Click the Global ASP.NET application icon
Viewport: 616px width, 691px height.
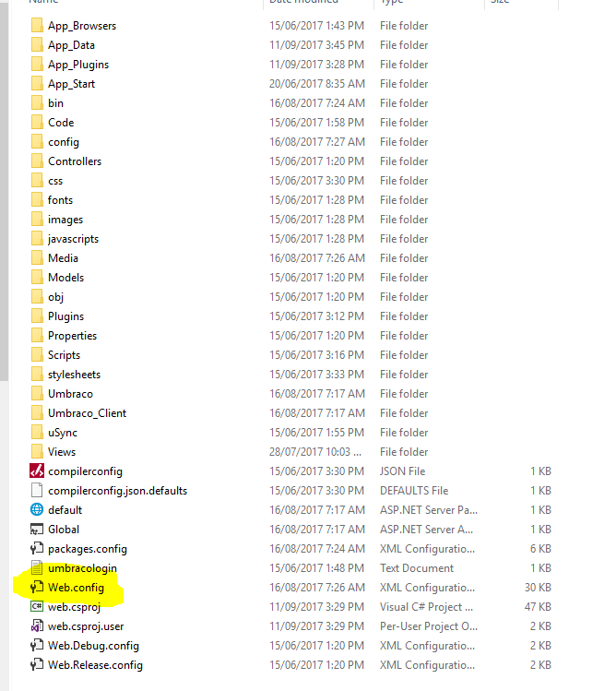point(37,530)
